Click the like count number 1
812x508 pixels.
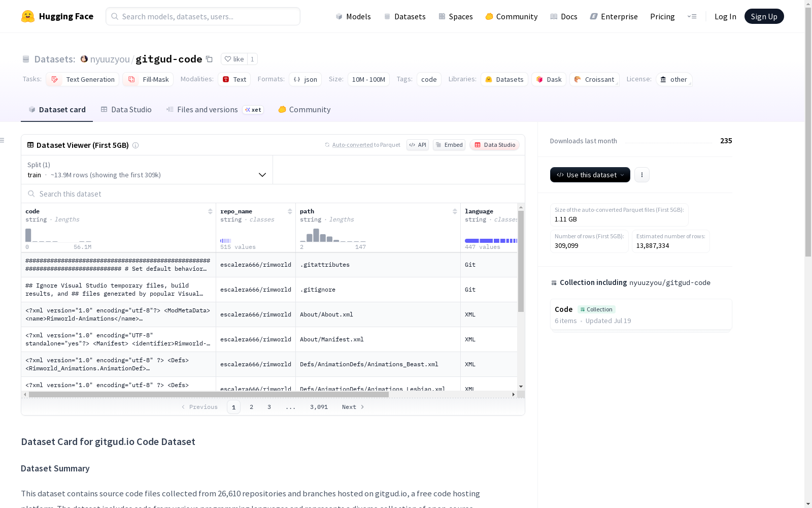(x=252, y=59)
